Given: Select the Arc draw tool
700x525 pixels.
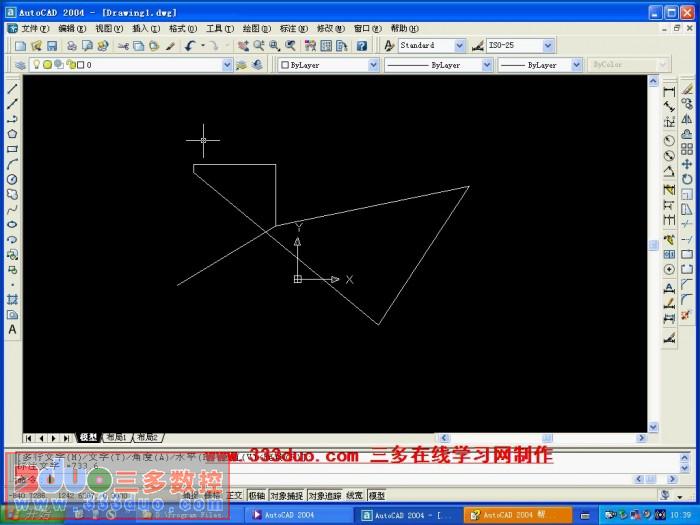Looking at the screenshot, I should 12,164.
